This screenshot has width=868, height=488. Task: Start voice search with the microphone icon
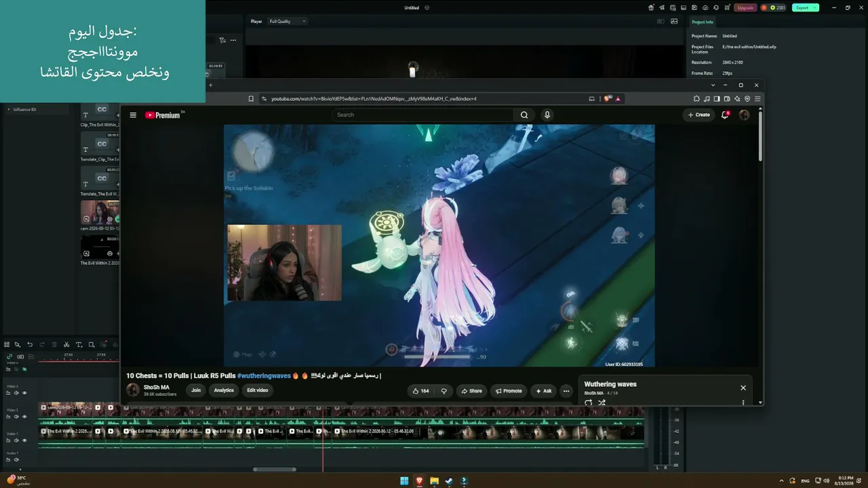(547, 115)
